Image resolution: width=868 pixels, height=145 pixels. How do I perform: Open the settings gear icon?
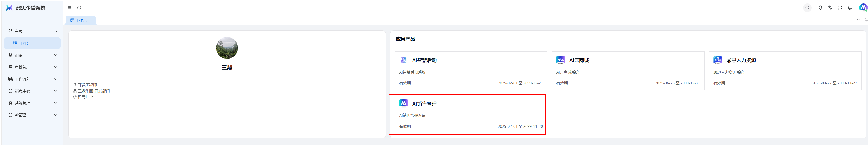click(x=820, y=8)
